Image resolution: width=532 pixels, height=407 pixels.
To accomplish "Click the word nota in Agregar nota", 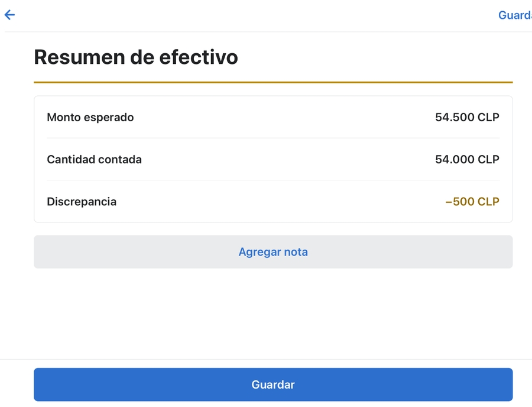I will [x=296, y=252].
